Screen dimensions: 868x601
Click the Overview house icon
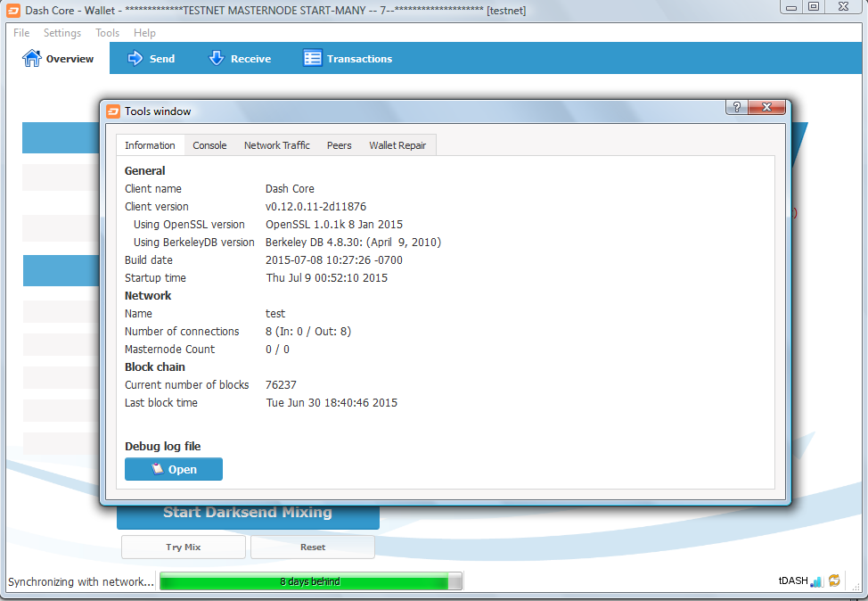pyautogui.click(x=31, y=58)
